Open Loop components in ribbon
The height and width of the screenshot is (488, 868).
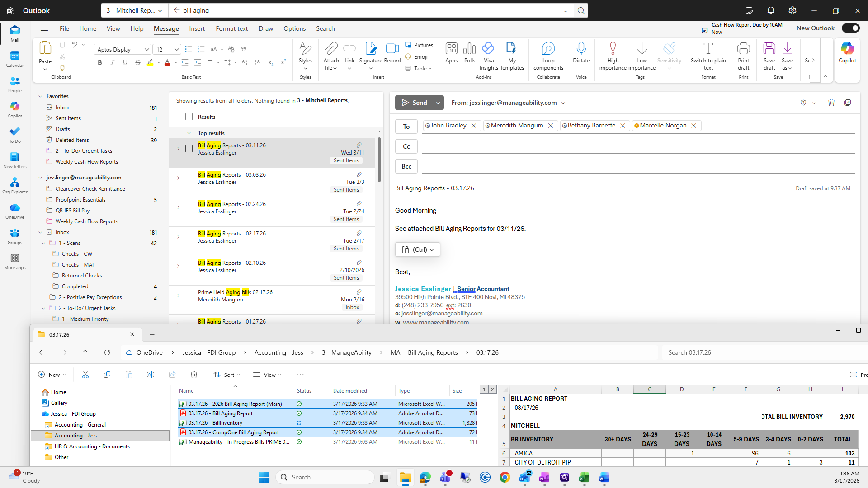(x=548, y=49)
